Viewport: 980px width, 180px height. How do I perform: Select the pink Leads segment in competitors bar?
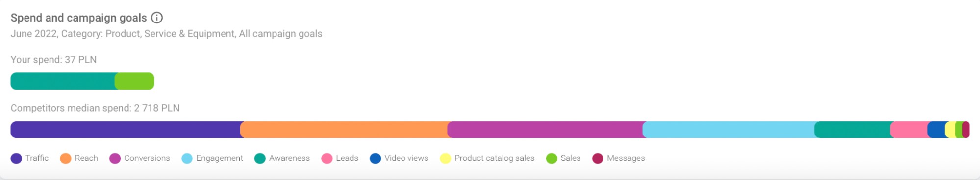pyautogui.click(x=909, y=130)
